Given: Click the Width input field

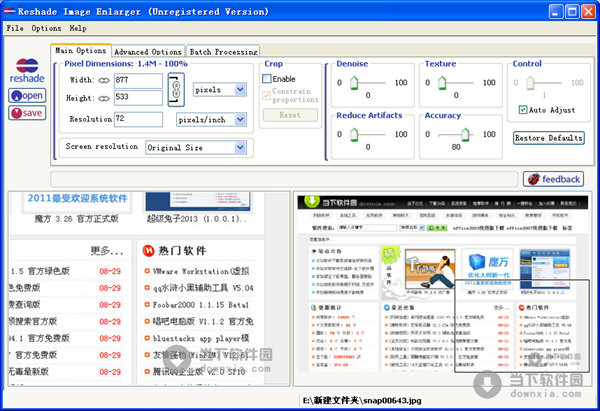Looking at the screenshot, I should coord(138,80).
